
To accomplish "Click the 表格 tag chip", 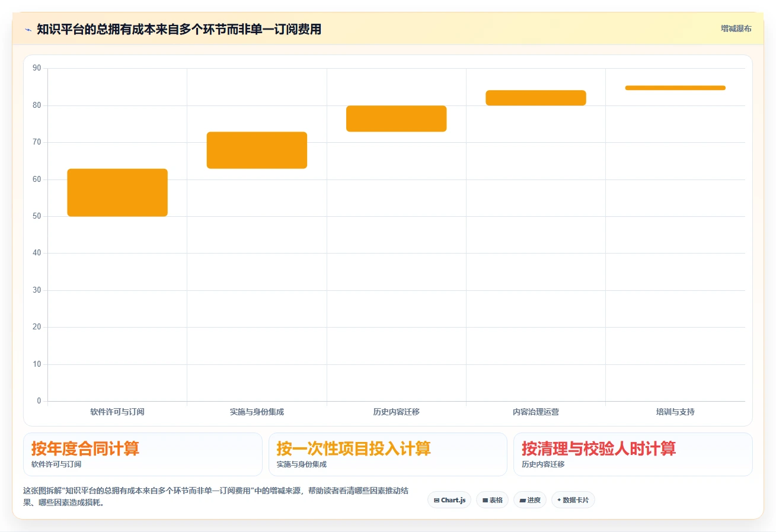I will 492,500.
